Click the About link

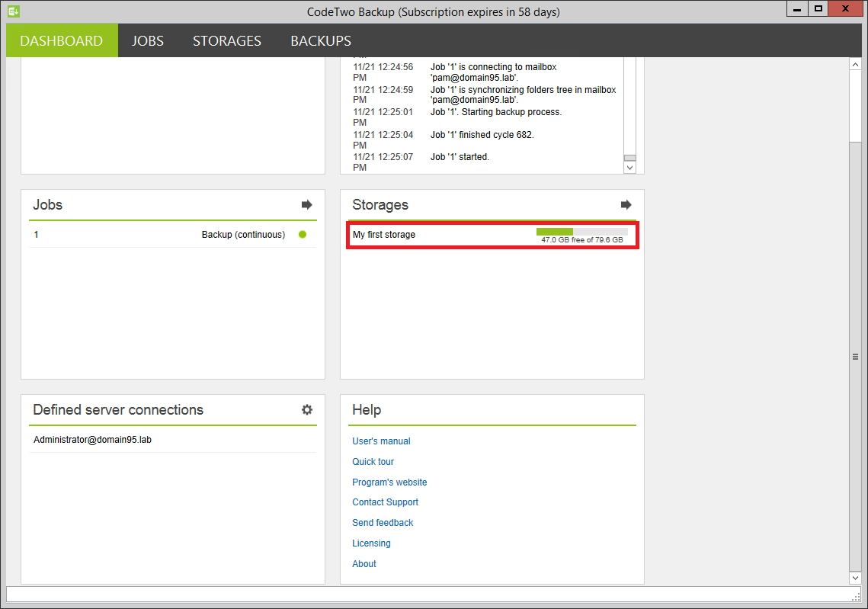(364, 564)
